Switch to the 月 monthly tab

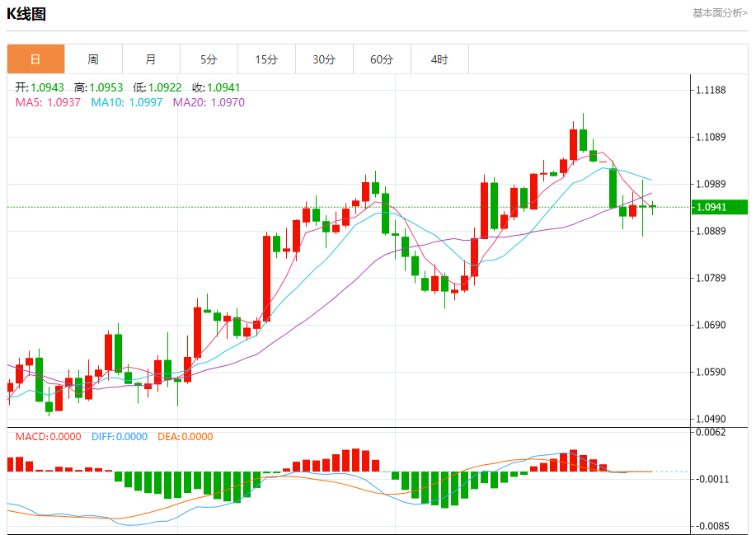151,59
